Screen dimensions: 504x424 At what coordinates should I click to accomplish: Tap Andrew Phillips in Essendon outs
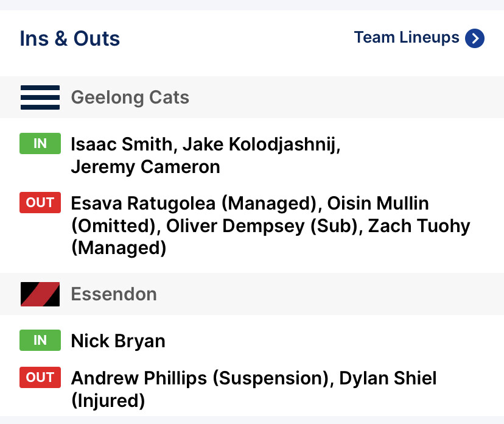pyautogui.click(x=139, y=378)
